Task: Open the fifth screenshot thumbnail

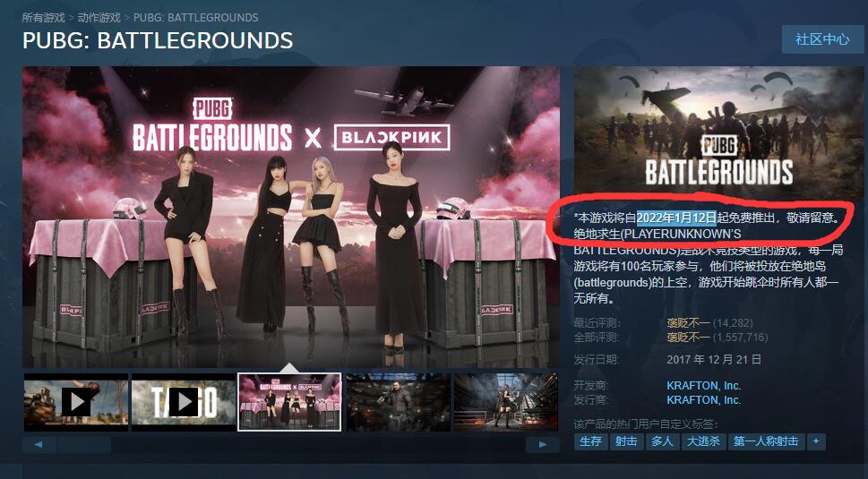Action: click(505, 402)
